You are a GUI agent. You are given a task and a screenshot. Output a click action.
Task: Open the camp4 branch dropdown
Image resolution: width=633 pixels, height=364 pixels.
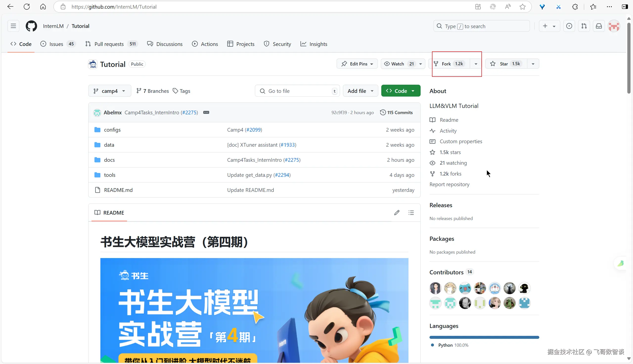[109, 91]
